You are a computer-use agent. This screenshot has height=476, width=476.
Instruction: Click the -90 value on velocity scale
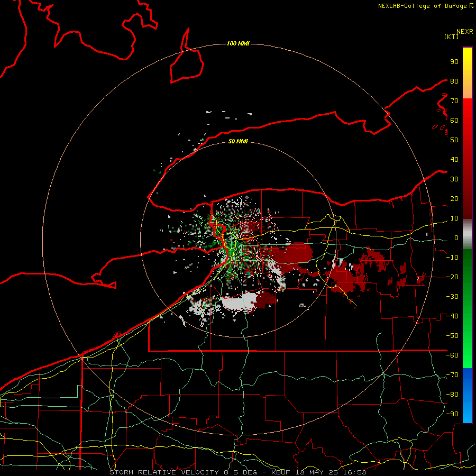click(x=452, y=414)
